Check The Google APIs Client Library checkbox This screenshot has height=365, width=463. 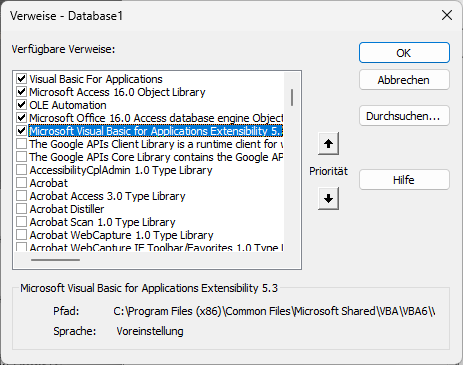(22, 144)
